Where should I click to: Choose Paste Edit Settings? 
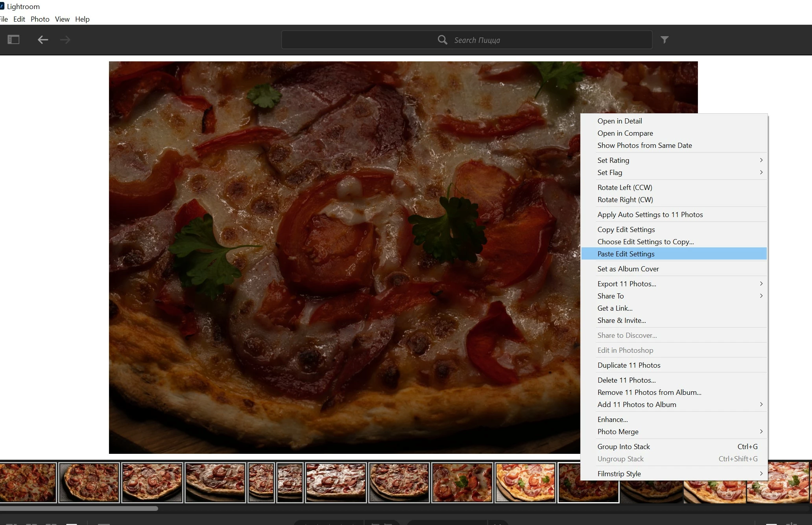click(x=626, y=254)
